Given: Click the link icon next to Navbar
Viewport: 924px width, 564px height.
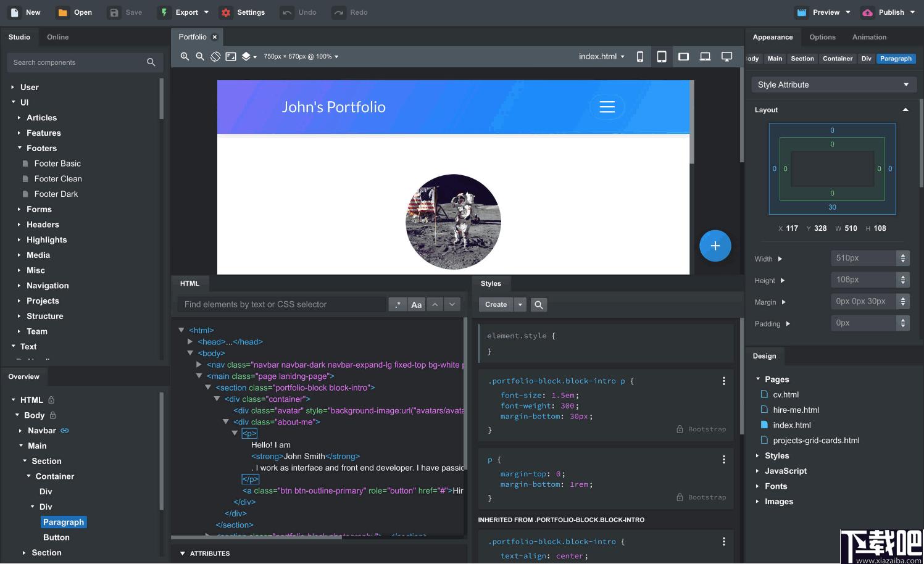Looking at the screenshot, I should pos(64,431).
